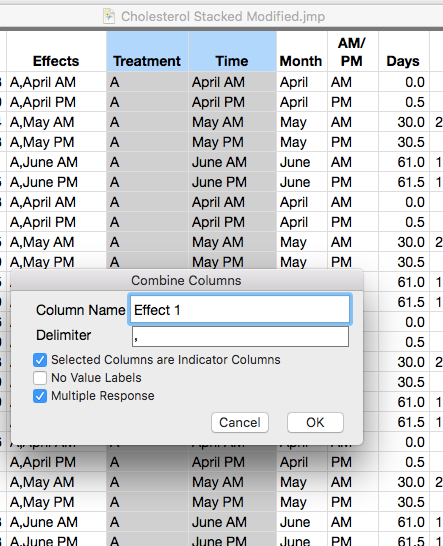Select the Days column header
This screenshot has width=443, height=546.
(x=403, y=52)
